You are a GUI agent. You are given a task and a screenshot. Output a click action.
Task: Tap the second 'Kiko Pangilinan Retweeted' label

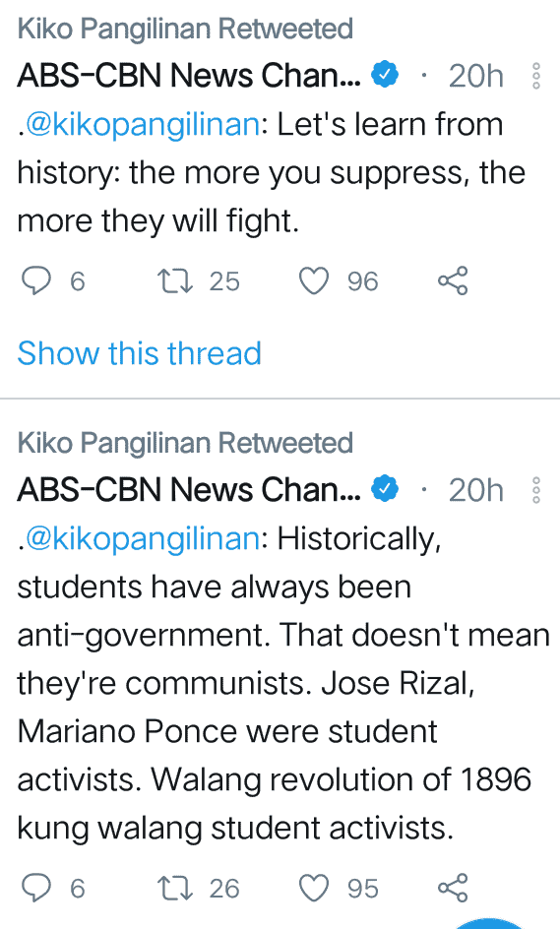(x=185, y=443)
